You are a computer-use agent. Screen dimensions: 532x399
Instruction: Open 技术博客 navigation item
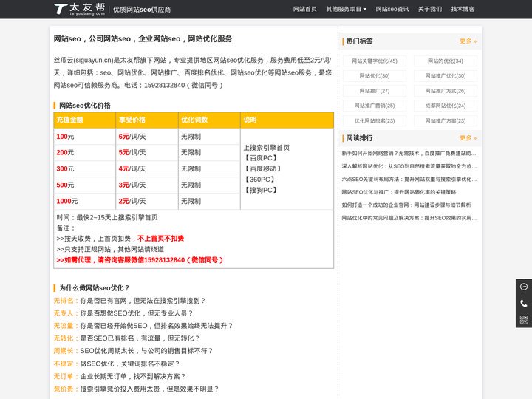tap(463, 9)
